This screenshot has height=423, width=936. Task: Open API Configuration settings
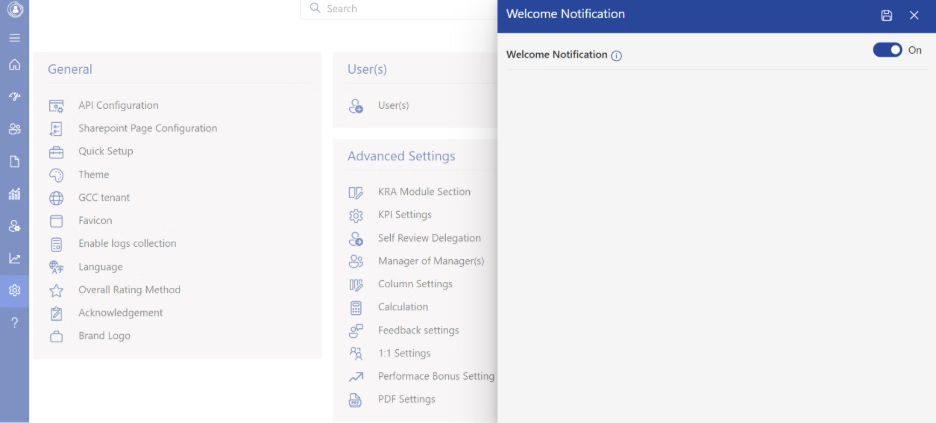[118, 105]
